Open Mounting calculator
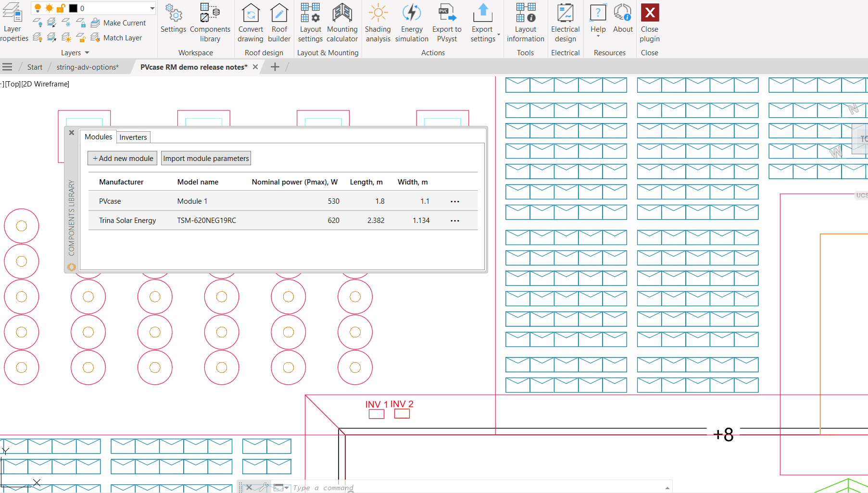868x493 pixels. click(342, 22)
